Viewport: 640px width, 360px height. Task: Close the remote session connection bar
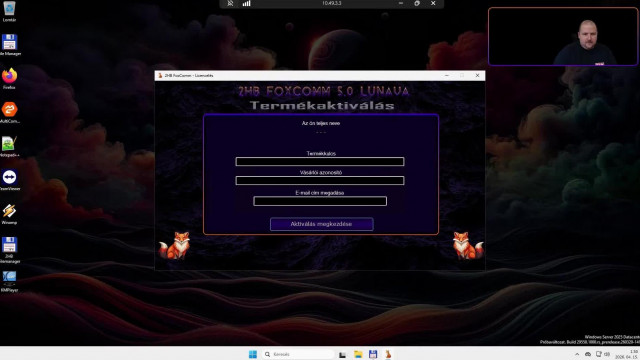tap(433, 3)
